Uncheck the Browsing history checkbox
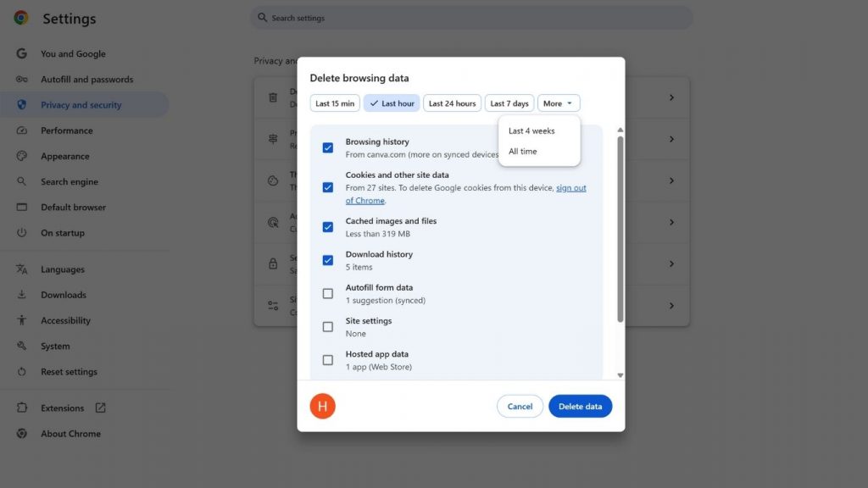Screen dimensions: 868x488 coord(328,147)
